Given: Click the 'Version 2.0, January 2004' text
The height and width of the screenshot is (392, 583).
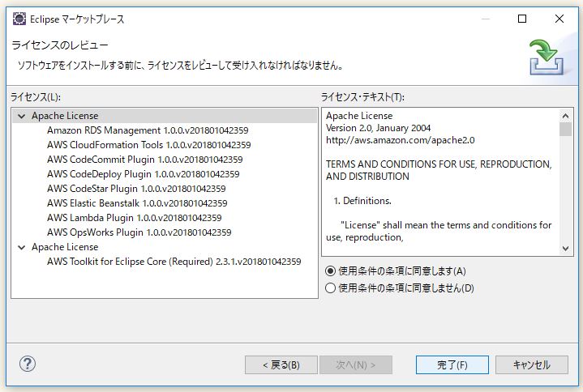Looking at the screenshot, I should (378, 128).
